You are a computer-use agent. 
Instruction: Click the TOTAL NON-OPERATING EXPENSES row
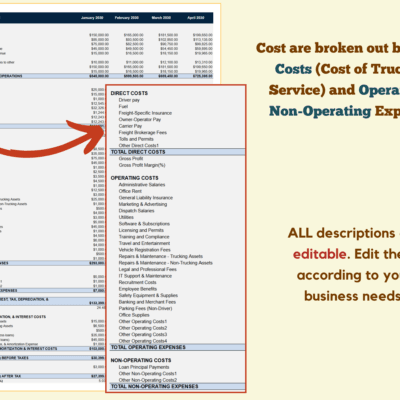177,386
